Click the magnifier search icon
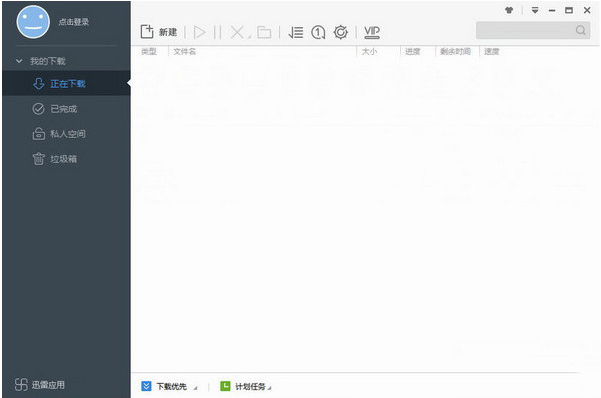This screenshot has width=601, height=398. pos(581,30)
